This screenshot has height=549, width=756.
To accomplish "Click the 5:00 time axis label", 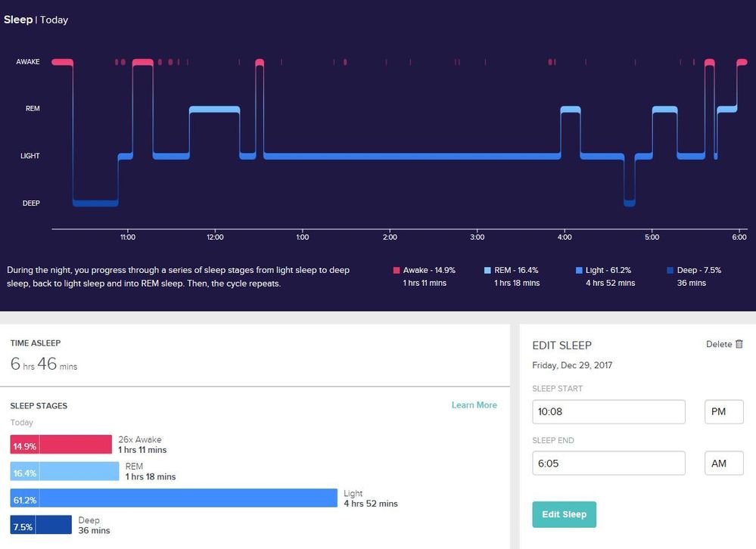I will (652, 237).
